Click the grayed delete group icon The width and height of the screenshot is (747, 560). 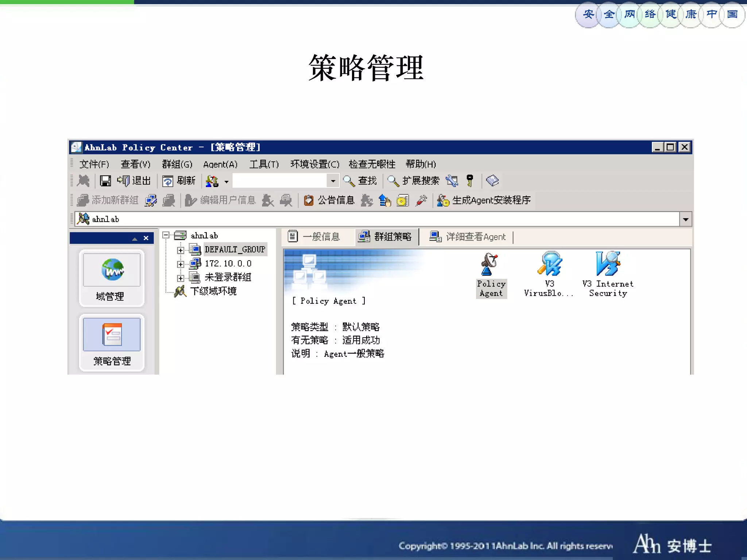169,200
